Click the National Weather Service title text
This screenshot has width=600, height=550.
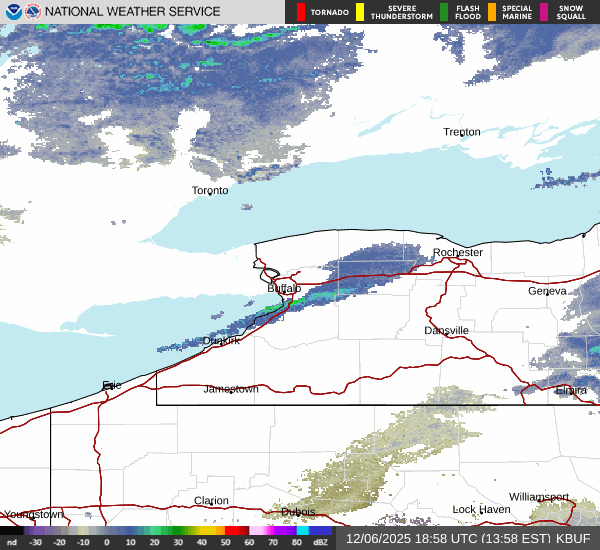pos(132,12)
